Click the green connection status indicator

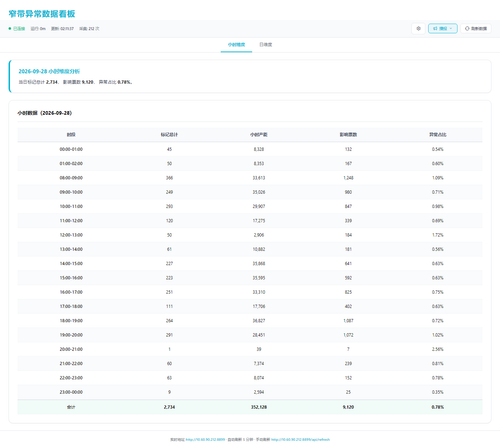(x=17, y=29)
